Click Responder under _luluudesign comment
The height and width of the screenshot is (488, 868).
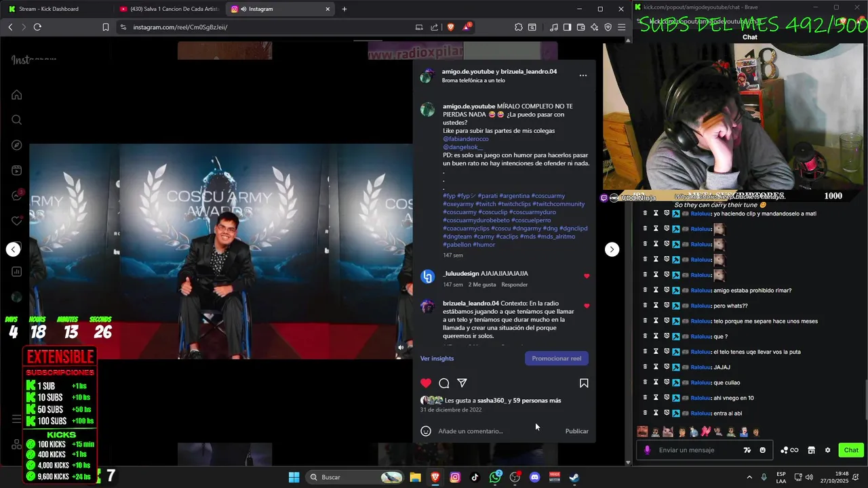514,285
